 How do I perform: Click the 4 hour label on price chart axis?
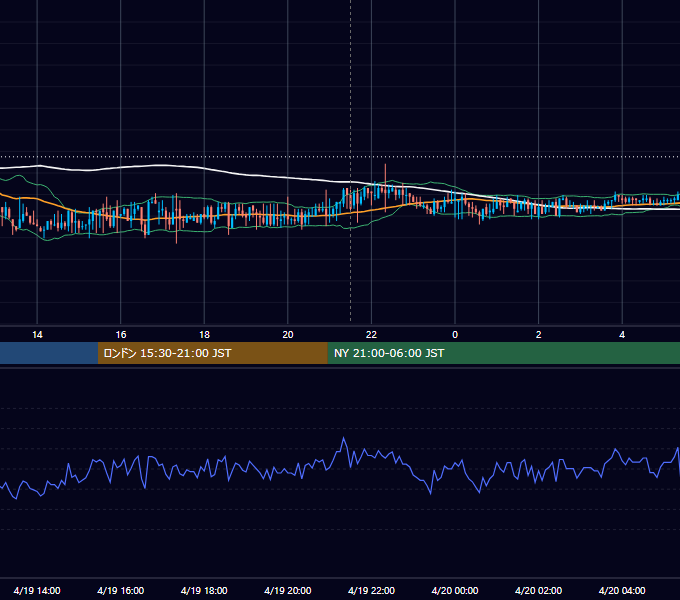(622, 335)
